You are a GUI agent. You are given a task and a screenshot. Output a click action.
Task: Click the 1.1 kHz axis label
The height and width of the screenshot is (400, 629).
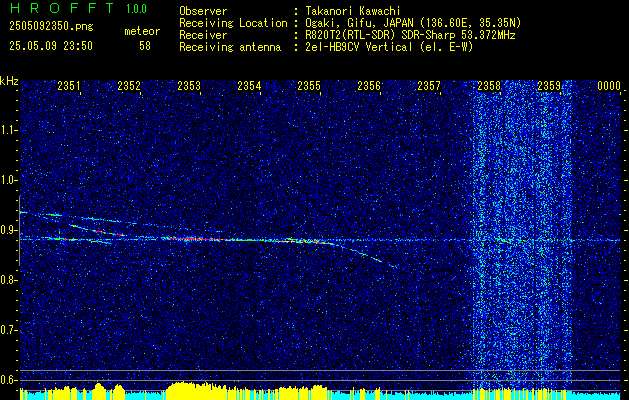tap(8, 130)
